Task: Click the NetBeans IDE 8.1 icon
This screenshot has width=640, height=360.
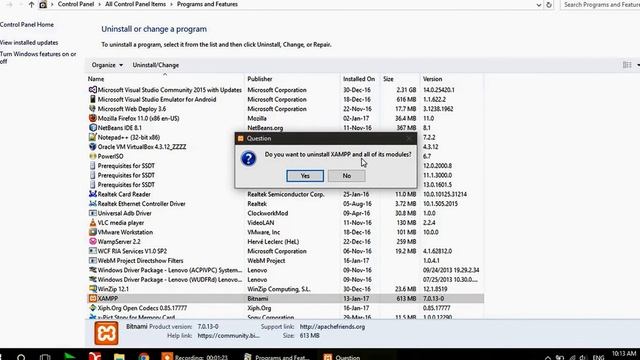Action: click(93, 128)
